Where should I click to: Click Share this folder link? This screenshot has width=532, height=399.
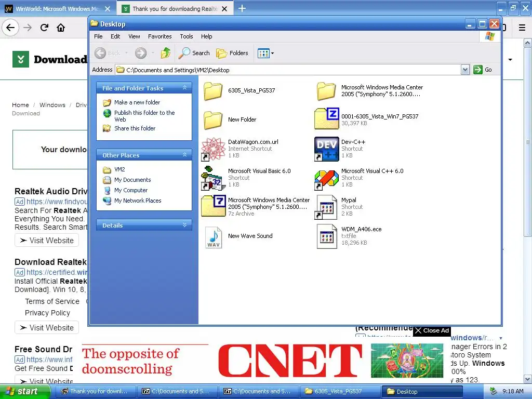tap(135, 128)
